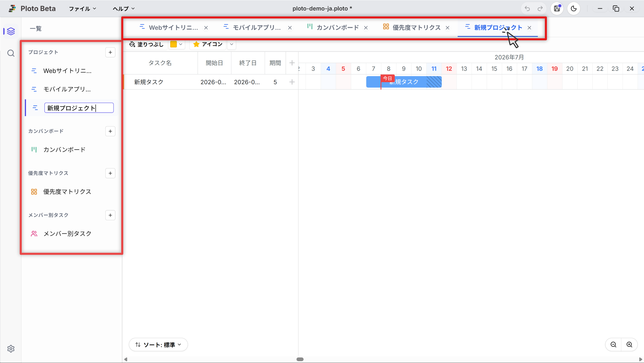Image resolution: width=644 pixels, height=363 pixels.
Task: Open the ソート: 標準 dropdown
Action: pyautogui.click(x=158, y=345)
